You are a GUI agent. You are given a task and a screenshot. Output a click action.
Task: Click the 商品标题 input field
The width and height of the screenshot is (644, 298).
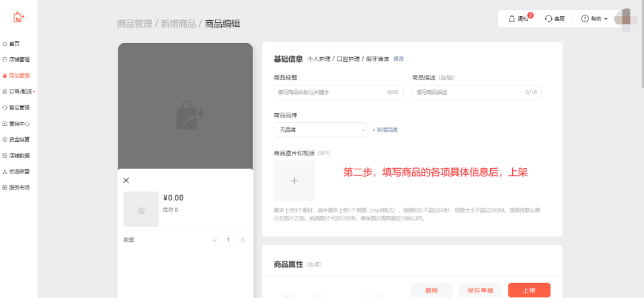(x=339, y=92)
